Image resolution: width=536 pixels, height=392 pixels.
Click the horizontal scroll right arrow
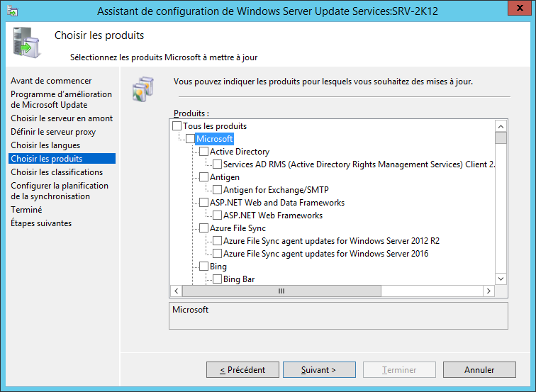(488, 291)
